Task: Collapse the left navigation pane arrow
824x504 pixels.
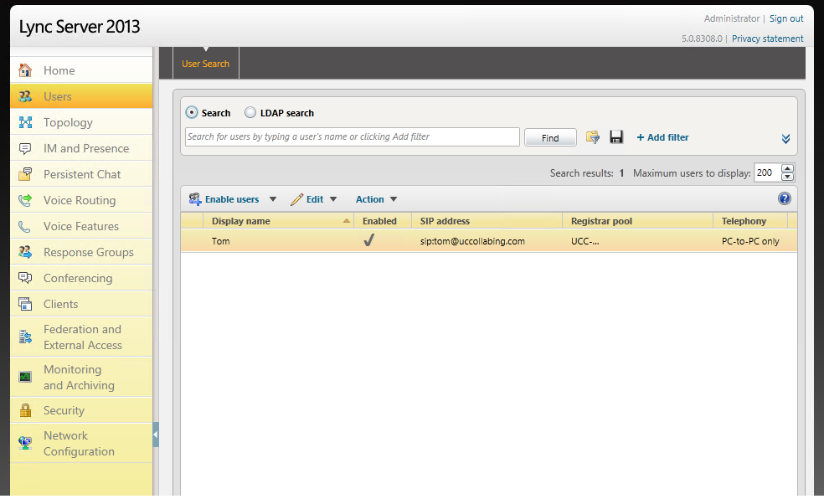Action: 156,435
